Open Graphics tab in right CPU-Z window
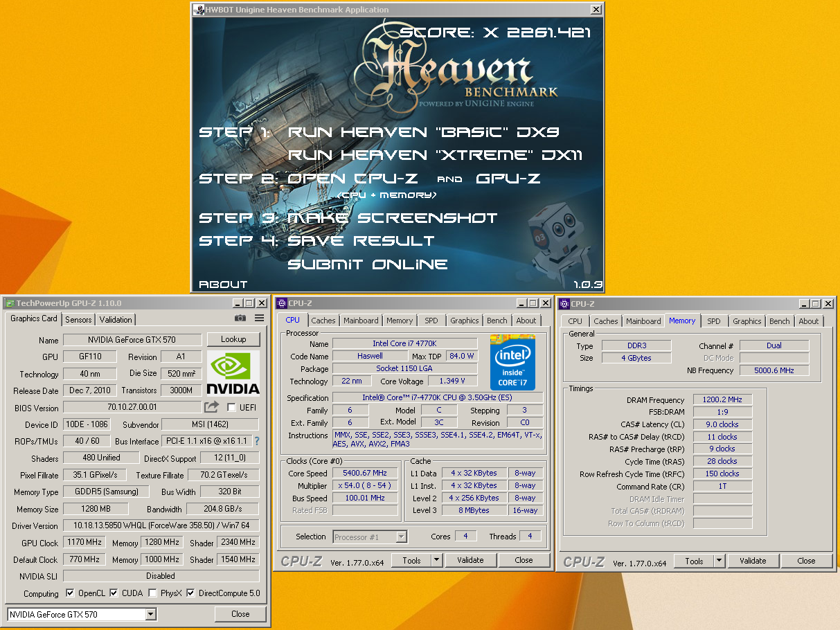The image size is (840, 630). [x=747, y=321]
